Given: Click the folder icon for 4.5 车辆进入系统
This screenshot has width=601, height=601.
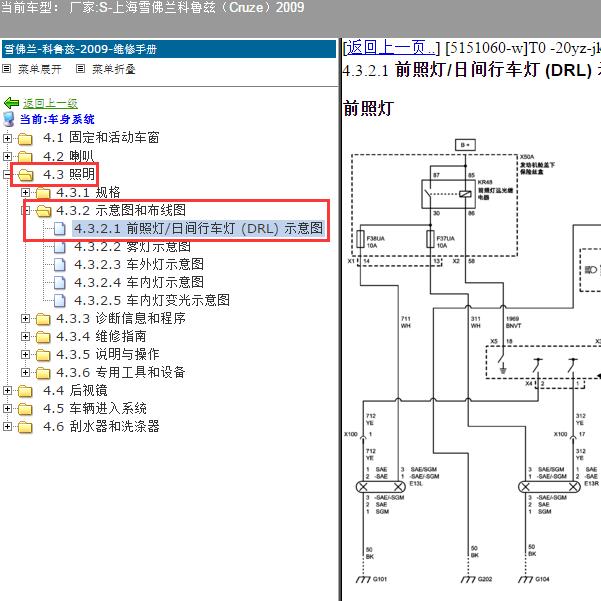Looking at the screenshot, I should (25, 409).
